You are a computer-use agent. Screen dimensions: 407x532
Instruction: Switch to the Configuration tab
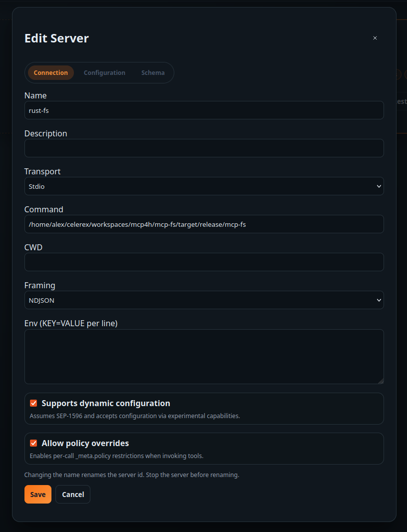click(104, 72)
